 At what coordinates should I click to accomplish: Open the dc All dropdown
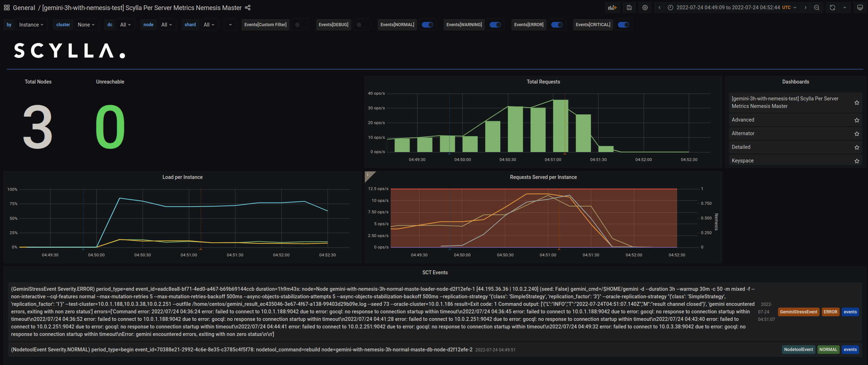(126, 25)
